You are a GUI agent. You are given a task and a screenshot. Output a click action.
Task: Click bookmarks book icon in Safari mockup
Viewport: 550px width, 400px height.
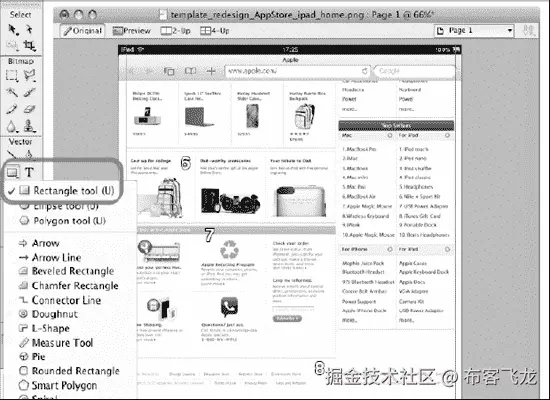click(x=190, y=71)
